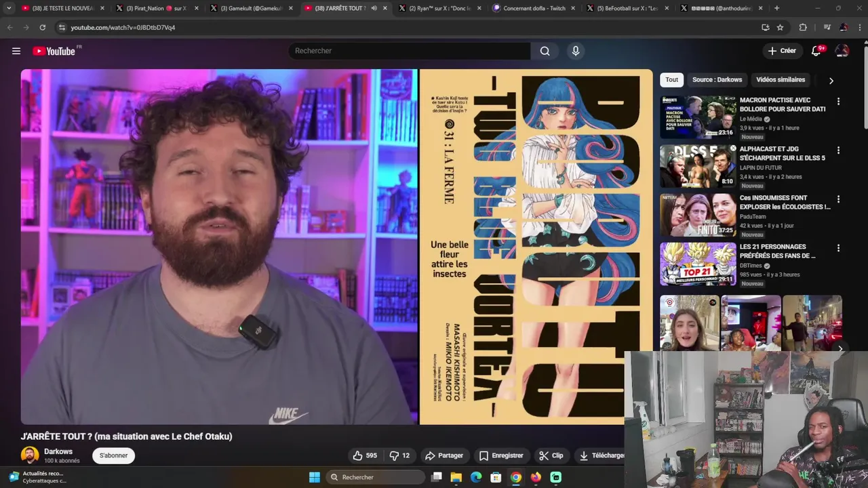Start voice search with microphone icon

click(x=576, y=51)
